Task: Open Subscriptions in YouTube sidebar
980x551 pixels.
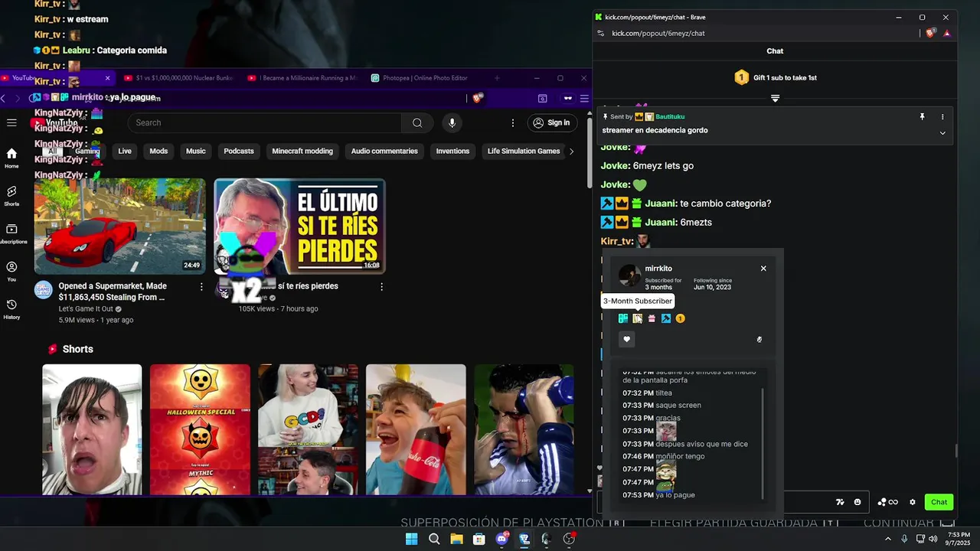Action: 11,233
